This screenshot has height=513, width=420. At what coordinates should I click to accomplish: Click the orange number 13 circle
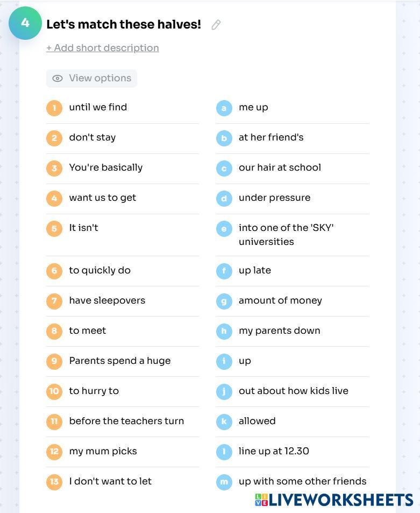coord(54,482)
